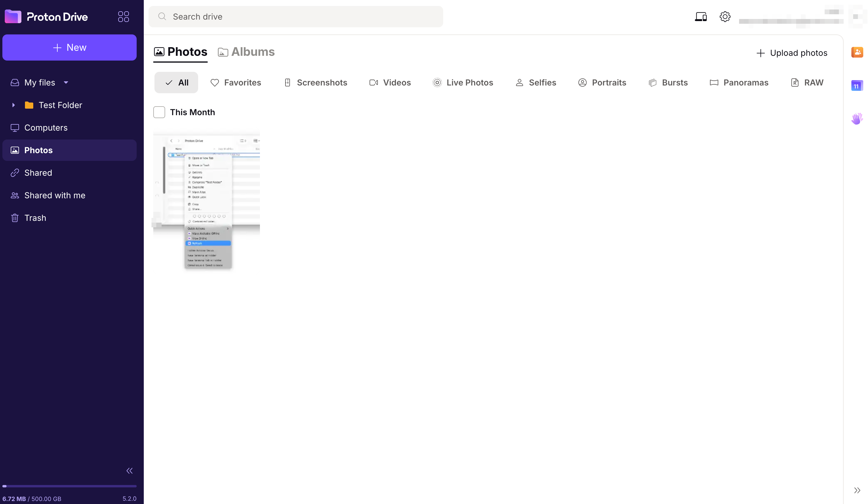This screenshot has width=868, height=504.
Task: Open the Proton apps grid switcher
Action: pyautogui.click(x=123, y=17)
